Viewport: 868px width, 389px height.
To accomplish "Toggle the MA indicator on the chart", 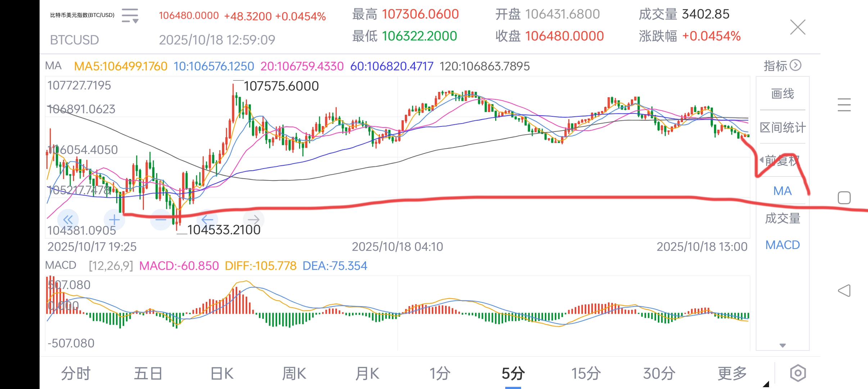I will (782, 191).
